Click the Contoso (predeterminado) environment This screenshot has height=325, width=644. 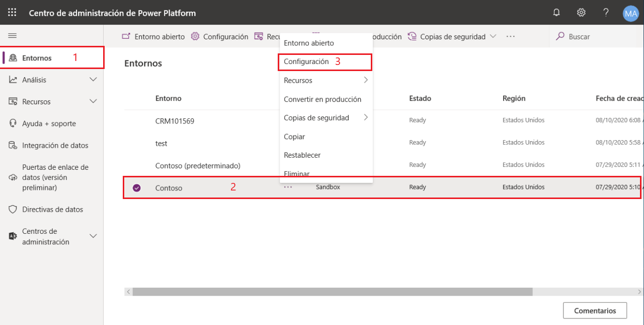198,165
